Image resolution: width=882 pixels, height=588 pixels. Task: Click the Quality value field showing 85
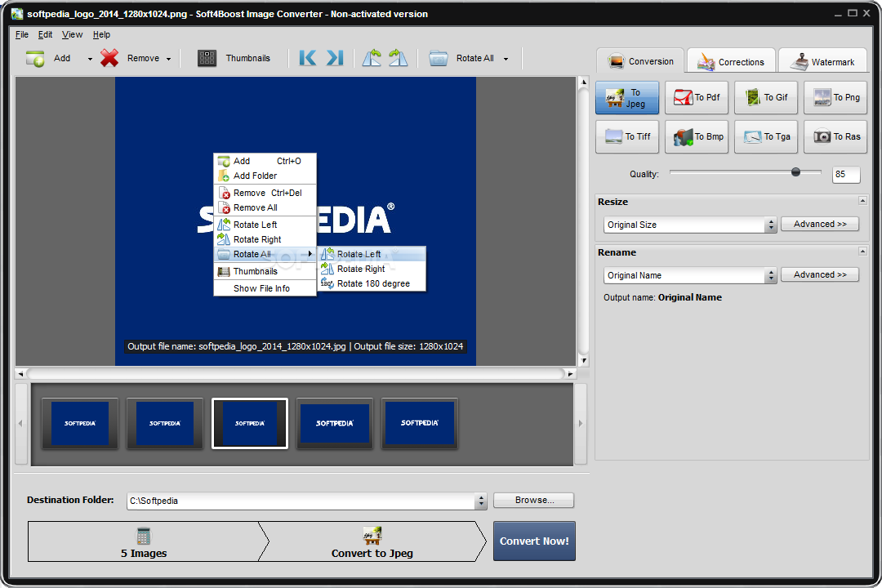tap(845, 175)
